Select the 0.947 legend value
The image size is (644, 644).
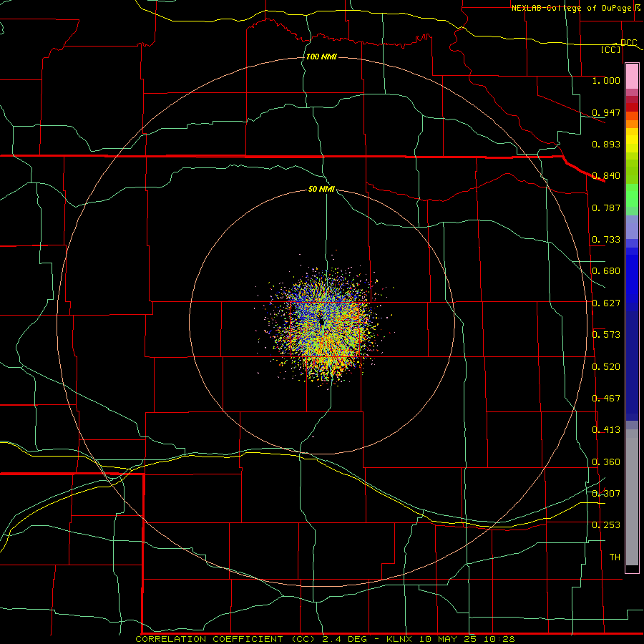pyautogui.click(x=606, y=112)
